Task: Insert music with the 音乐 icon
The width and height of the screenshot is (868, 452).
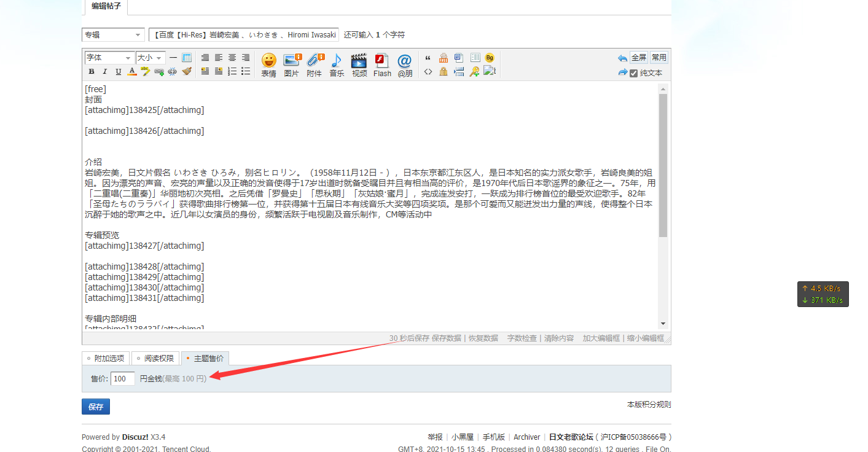Action: [337, 65]
